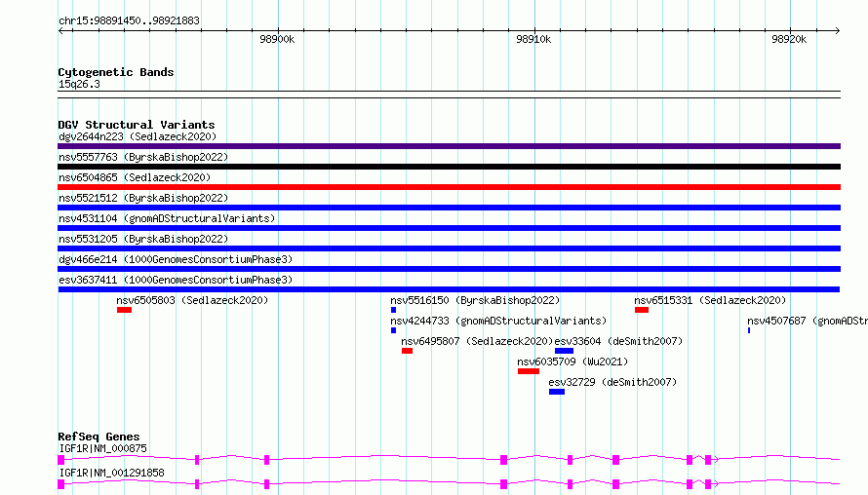Click the ruler's left arrowhead
Viewport: 868px width, 495px height.
(x=60, y=30)
